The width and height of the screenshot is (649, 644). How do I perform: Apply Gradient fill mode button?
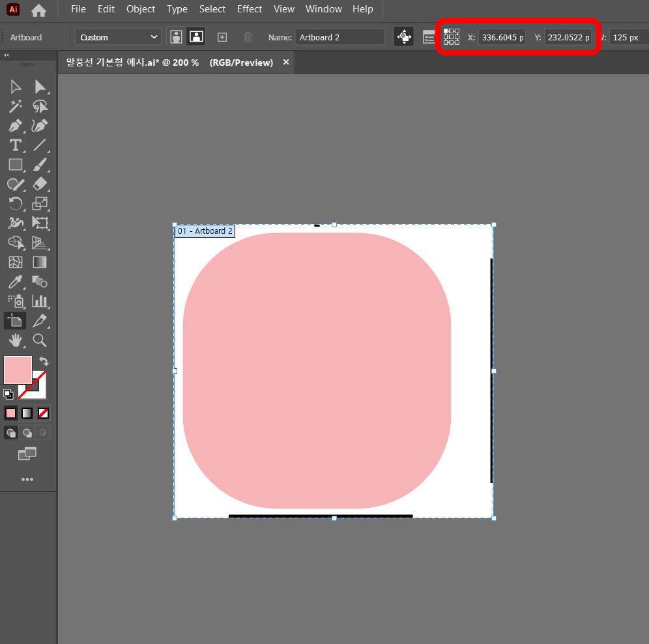(27, 413)
